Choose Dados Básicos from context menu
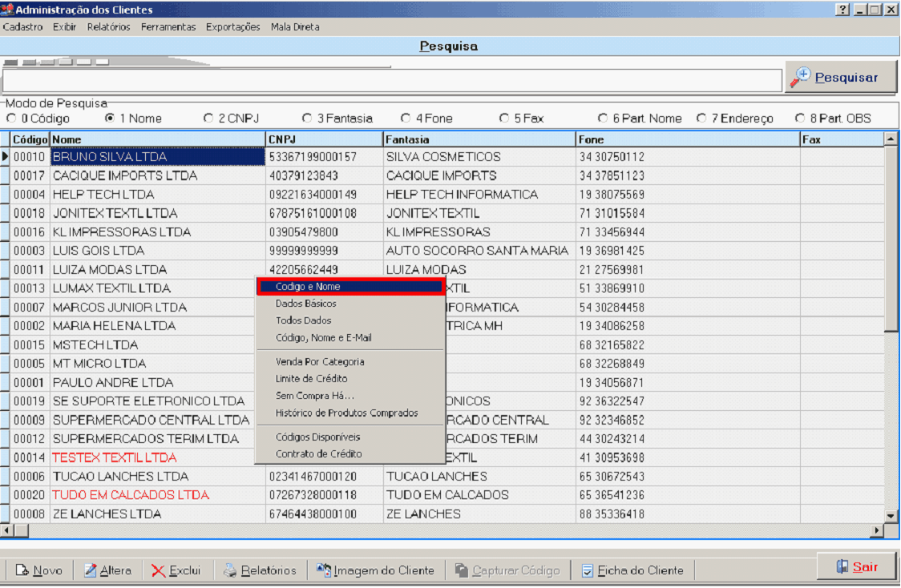The height and width of the screenshot is (588, 901). [306, 304]
